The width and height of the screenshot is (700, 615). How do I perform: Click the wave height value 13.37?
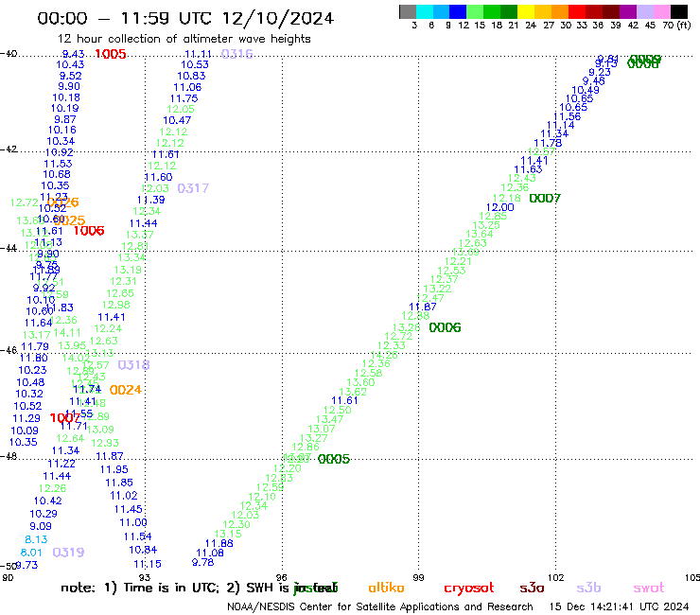pyautogui.click(x=140, y=235)
